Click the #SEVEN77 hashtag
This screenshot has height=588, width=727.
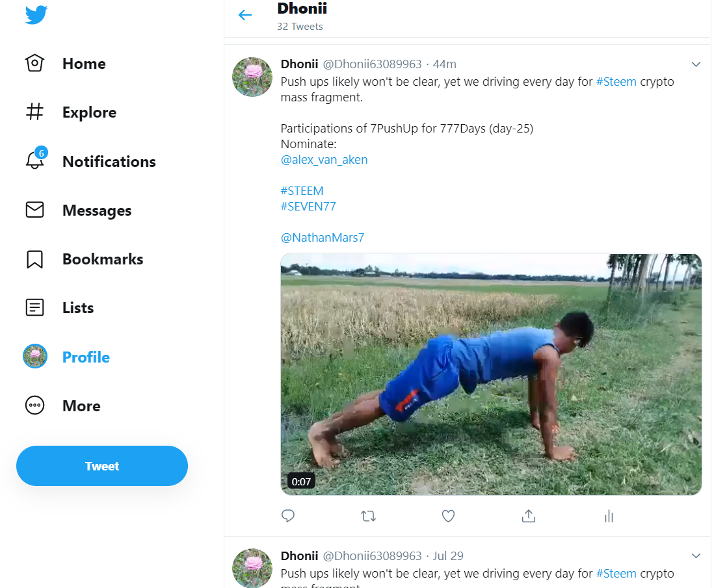308,207
